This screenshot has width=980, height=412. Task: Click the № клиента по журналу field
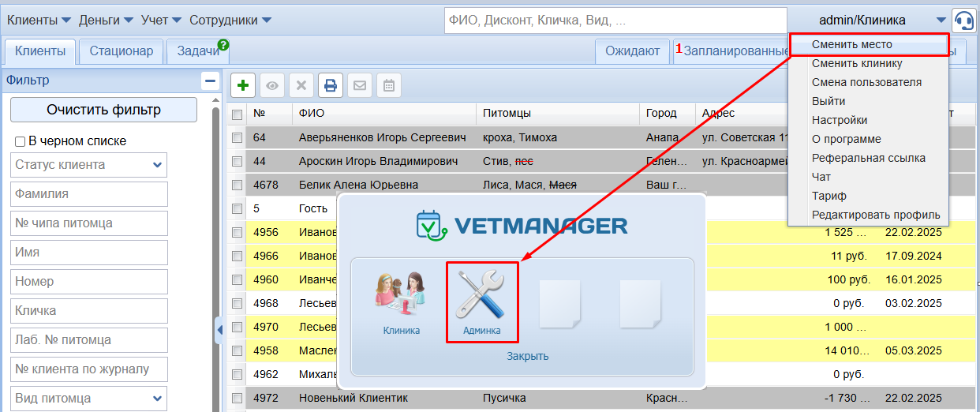pos(89,369)
